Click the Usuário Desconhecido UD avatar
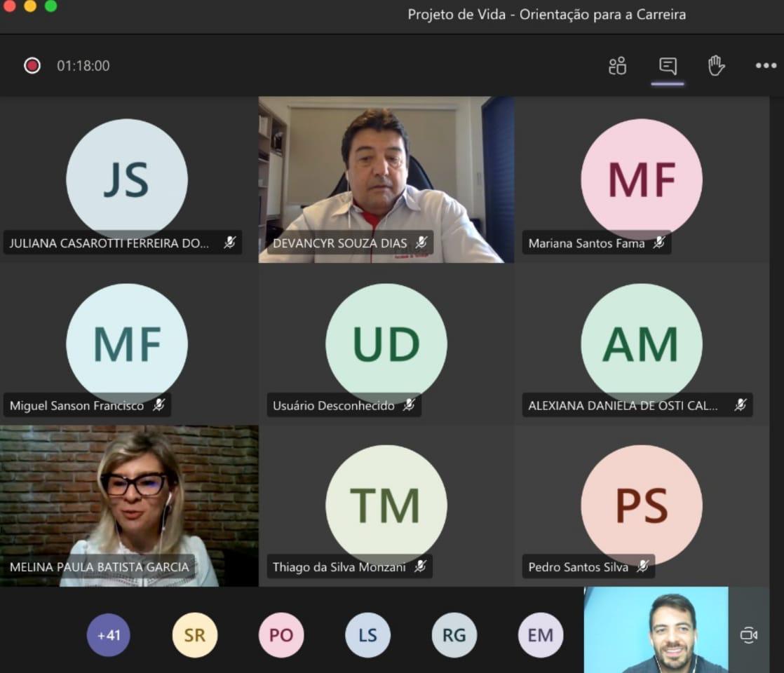The image size is (784, 673). point(386,344)
